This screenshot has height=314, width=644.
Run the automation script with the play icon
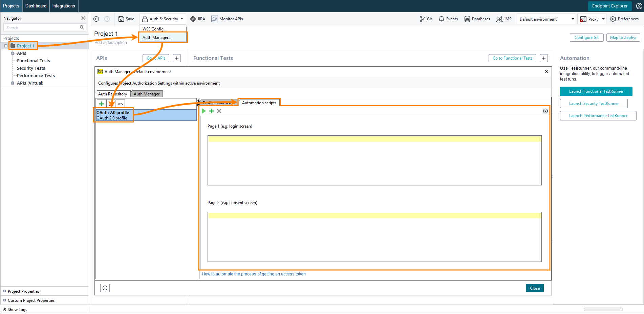203,111
